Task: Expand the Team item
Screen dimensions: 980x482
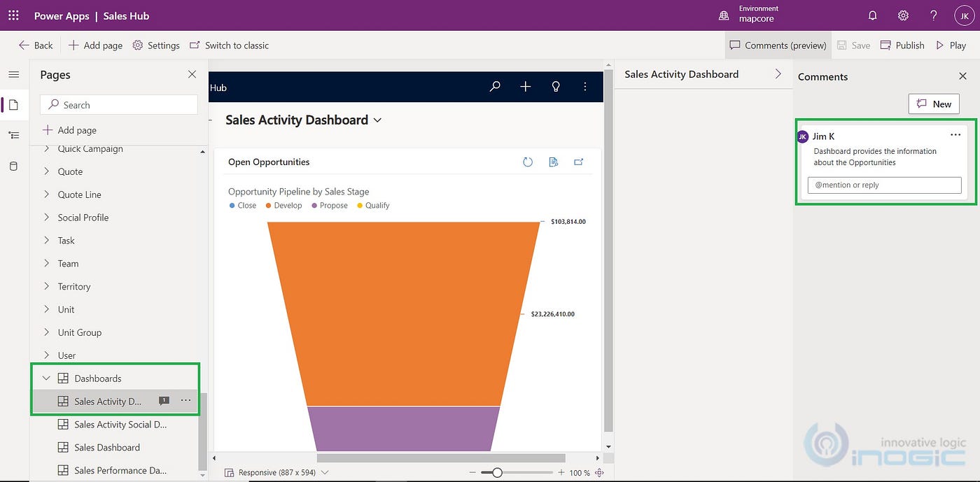Action: coord(47,264)
